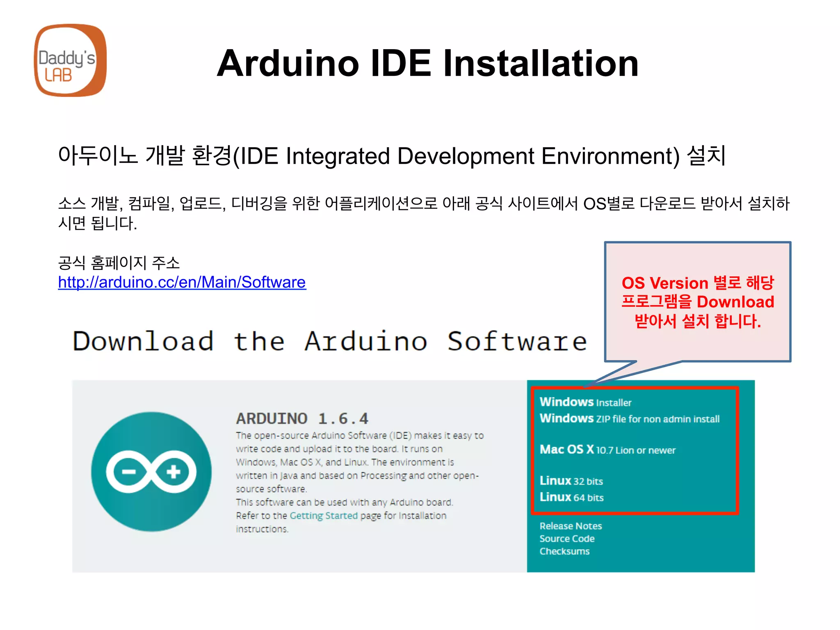Download the Linux 32 bits version
This screenshot has height=630, width=840.
click(x=571, y=481)
